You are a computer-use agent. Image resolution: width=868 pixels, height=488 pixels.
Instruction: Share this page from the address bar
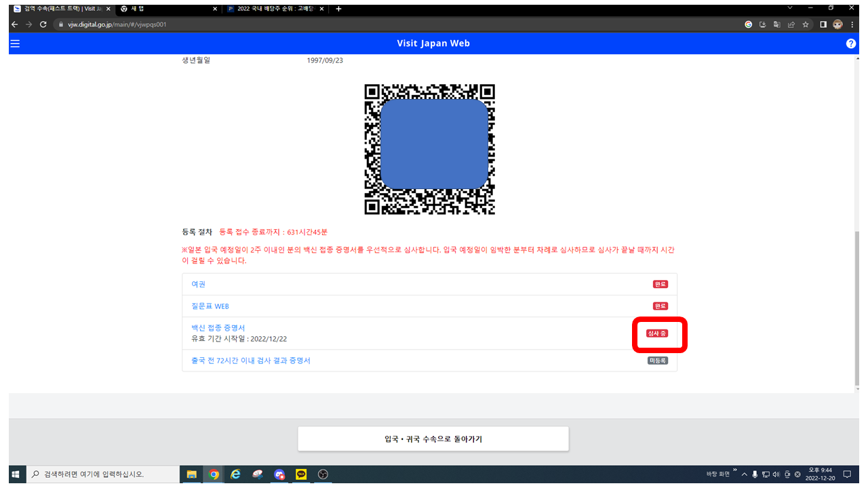pyautogui.click(x=791, y=24)
